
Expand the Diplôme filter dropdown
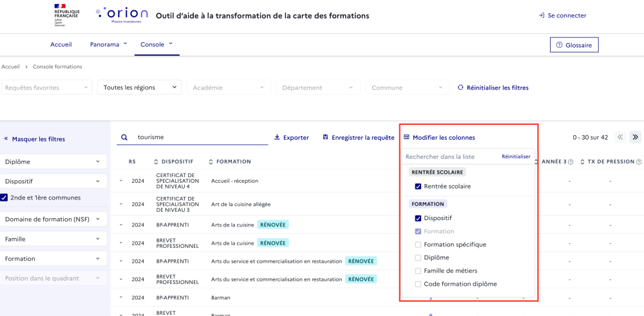[54, 162]
